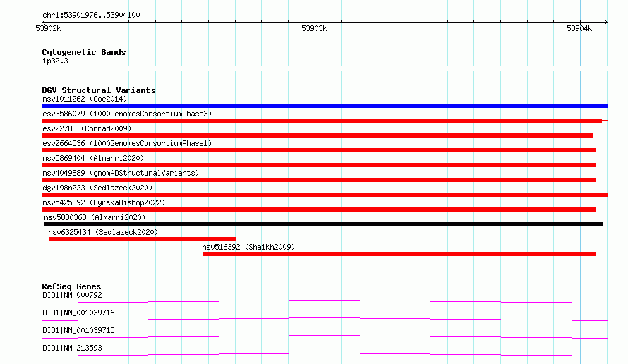Viewport: 628px width, 364px height.
Task: Click the Cytogenetic Bands track title
Action: click(84, 52)
